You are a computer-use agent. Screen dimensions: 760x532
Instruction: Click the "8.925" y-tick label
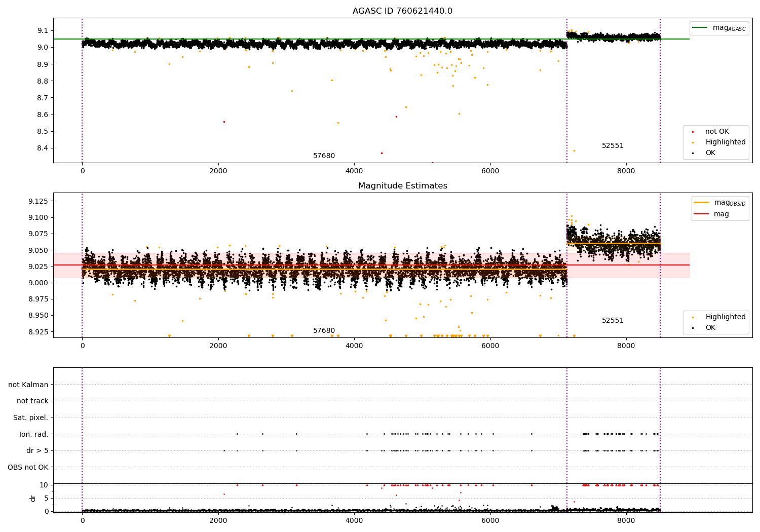(38, 332)
